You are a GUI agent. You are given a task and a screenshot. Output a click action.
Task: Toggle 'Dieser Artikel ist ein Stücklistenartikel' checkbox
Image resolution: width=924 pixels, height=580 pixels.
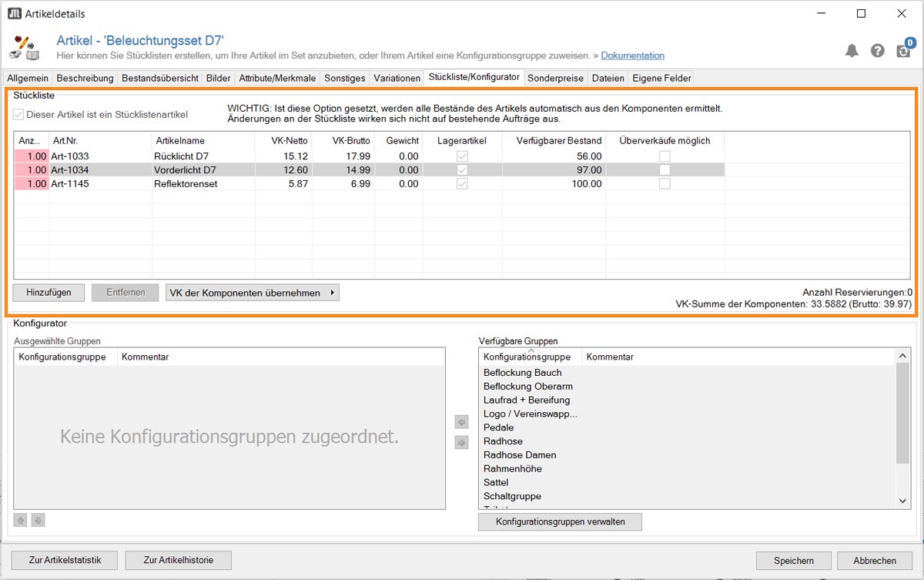coord(18,115)
